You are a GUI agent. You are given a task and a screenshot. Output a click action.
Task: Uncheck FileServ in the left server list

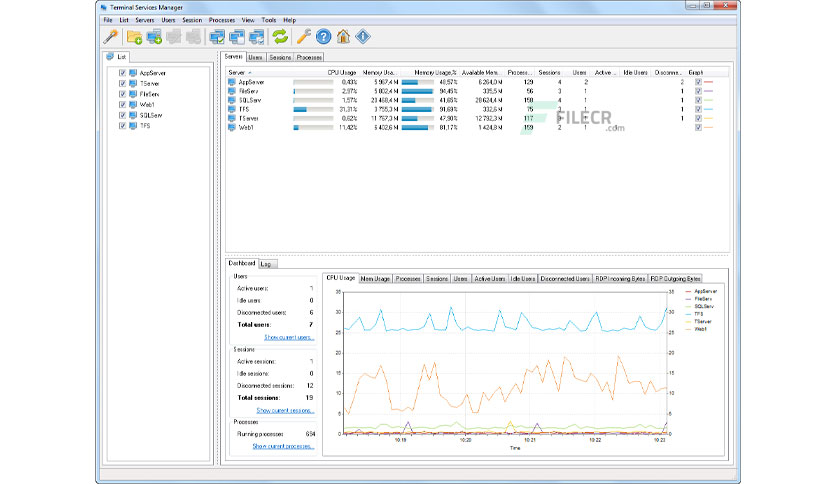(x=123, y=94)
